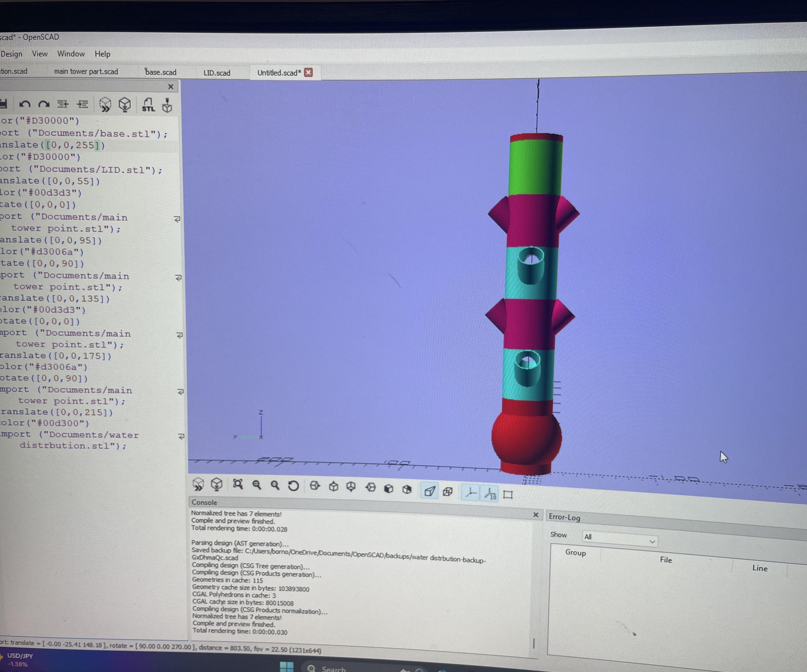The width and height of the screenshot is (807, 672).
Task: Toggle the Perspective projection button
Action: pyautogui.click(x=429, y=491)
